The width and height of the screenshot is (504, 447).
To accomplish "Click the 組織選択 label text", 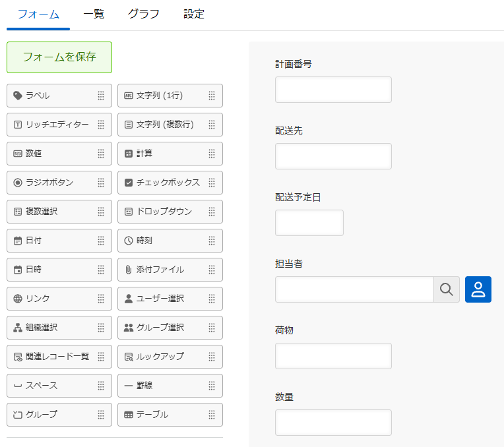I will pyautogui.click(x=42, y=328).
